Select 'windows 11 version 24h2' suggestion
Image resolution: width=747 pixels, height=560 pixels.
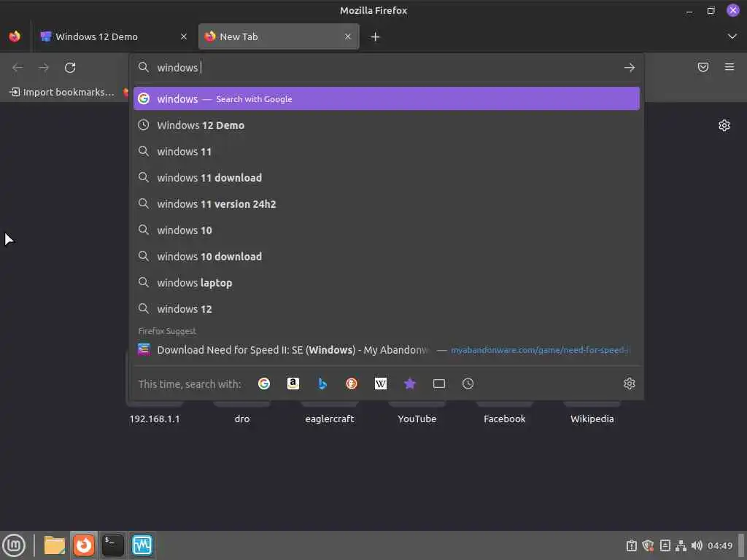click(x=387, y=204)
